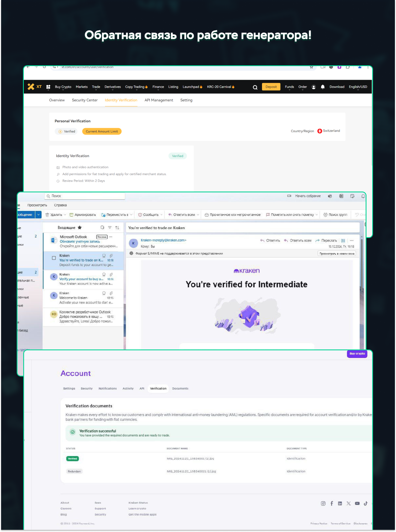Expand the new message split-button arrow

[38, 215]
